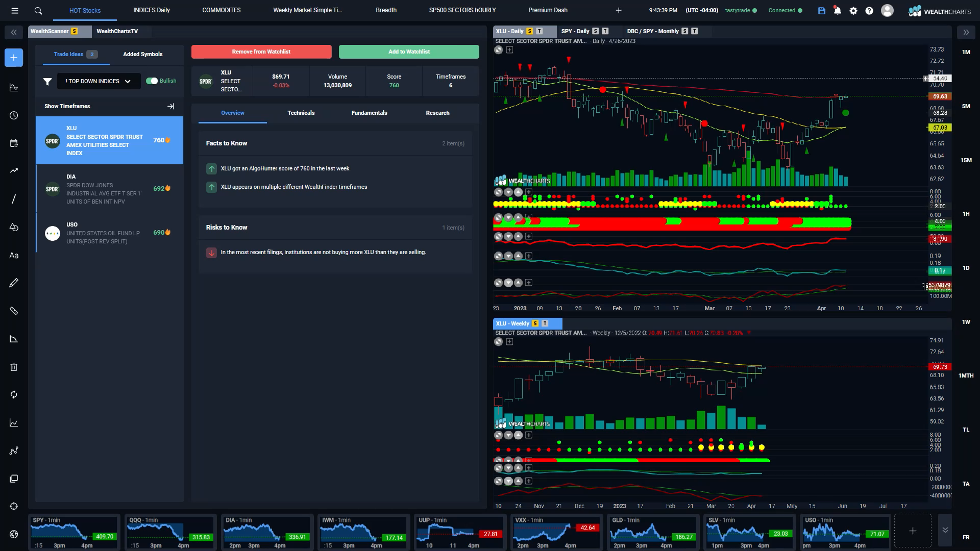The width and height of the screenshot is (980, 551).
Task: Select the 1H timeframe button
Action: [966, 214]
